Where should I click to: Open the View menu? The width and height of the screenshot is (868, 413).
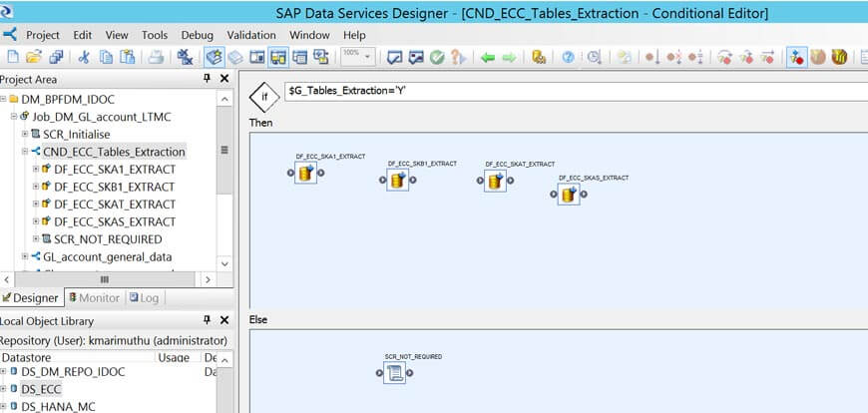(x=117, y=35)
